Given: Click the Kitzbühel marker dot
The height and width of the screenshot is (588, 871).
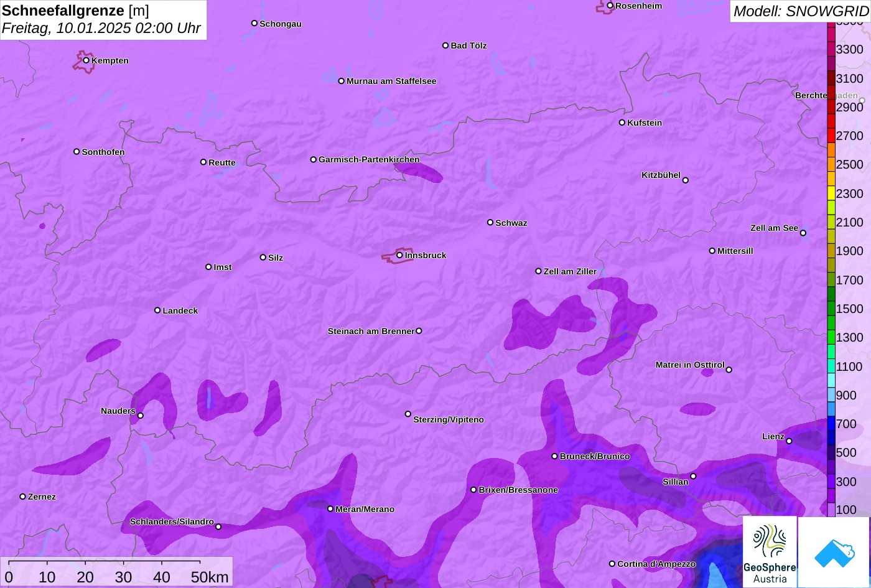Looking at the screenshot, I should click(686, 180).
